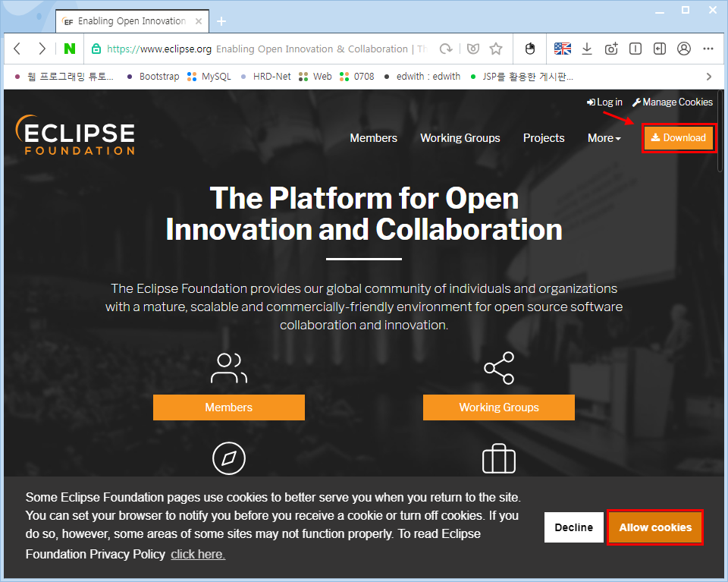Click the orange Working Groups button
This screenshot has height=582, width=728.
[499, 407]
